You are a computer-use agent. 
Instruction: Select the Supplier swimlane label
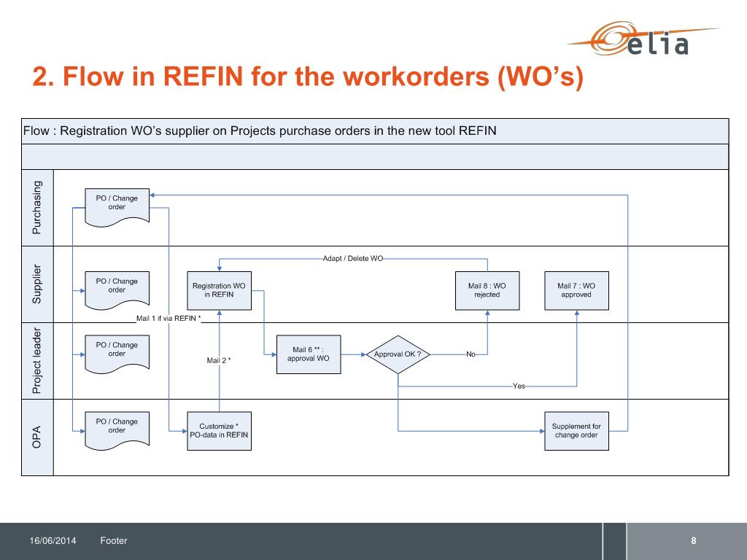click(37, 284)
